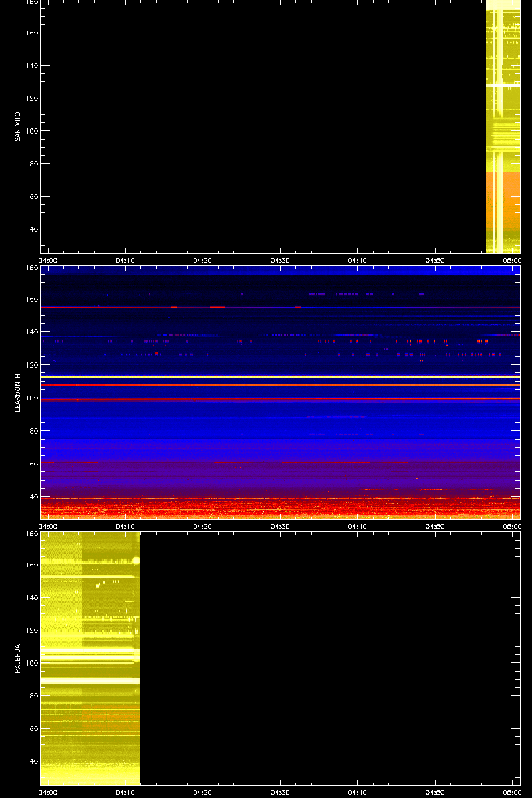
Task: Pick the 140 frequency tick in Learmonth panel
Action: coord(31,332)
